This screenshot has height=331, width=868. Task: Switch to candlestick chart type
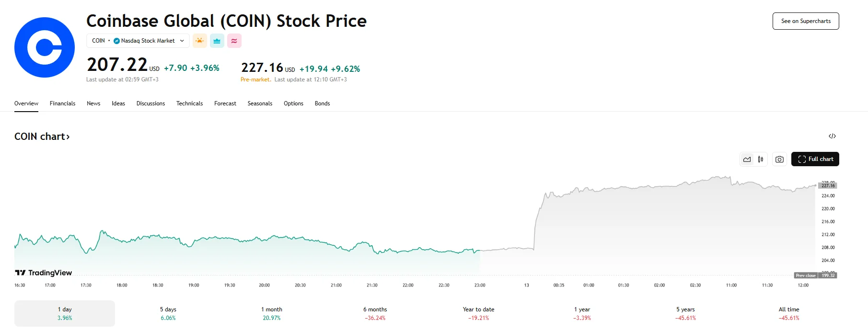point(761,159)
